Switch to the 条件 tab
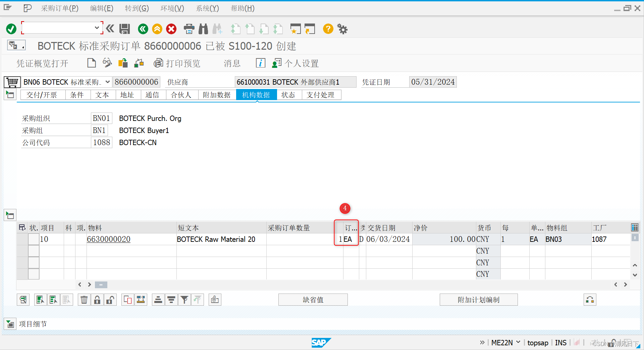644x350 pixels. (77, 95)
